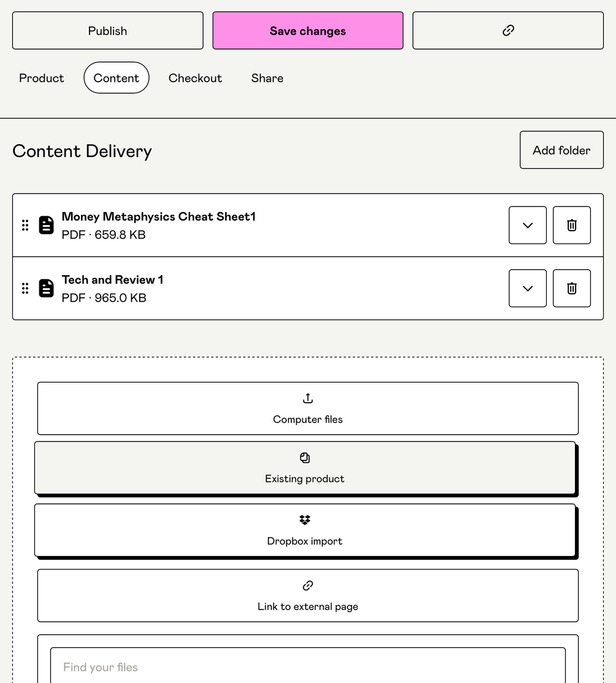616x683 pixels.
Task: Choose the Computer files upload option
Action: tap(308, 408)
